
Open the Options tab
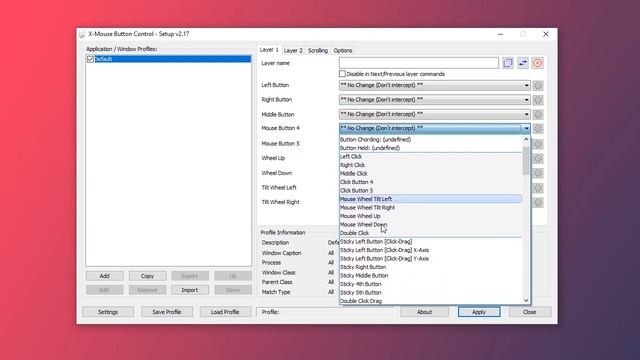[343, 51]
